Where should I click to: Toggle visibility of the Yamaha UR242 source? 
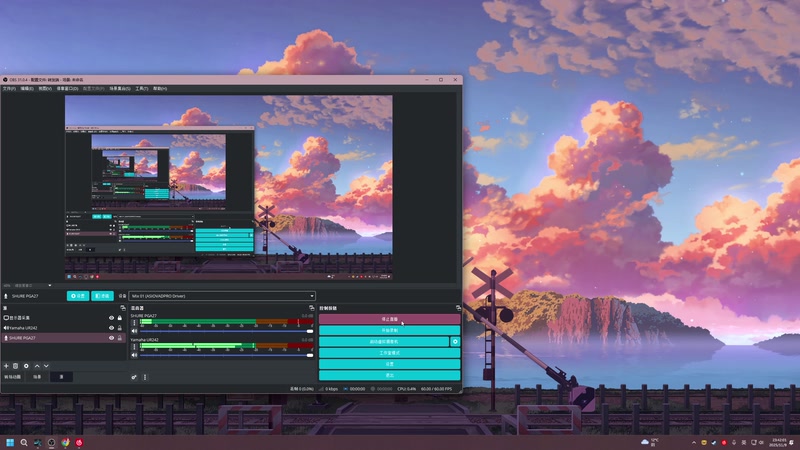coord(111,328)
